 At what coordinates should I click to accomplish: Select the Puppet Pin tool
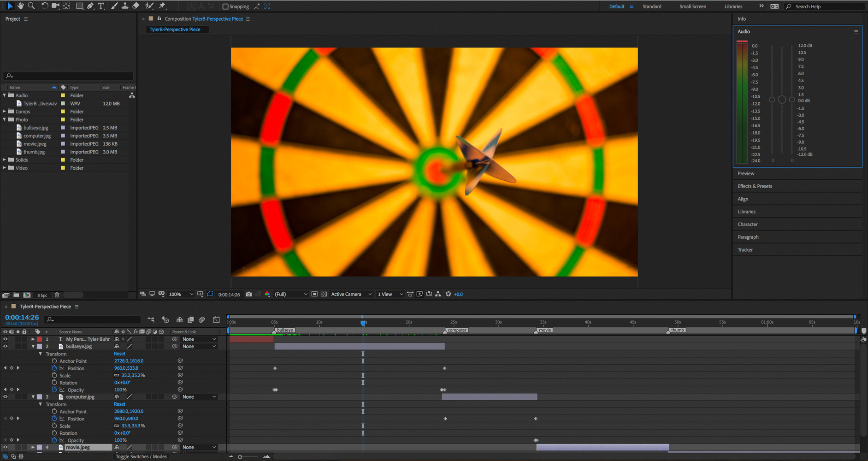162,6
